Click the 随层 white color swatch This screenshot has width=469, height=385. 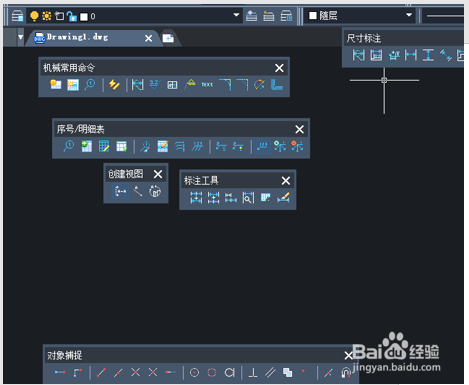(313, 16)
